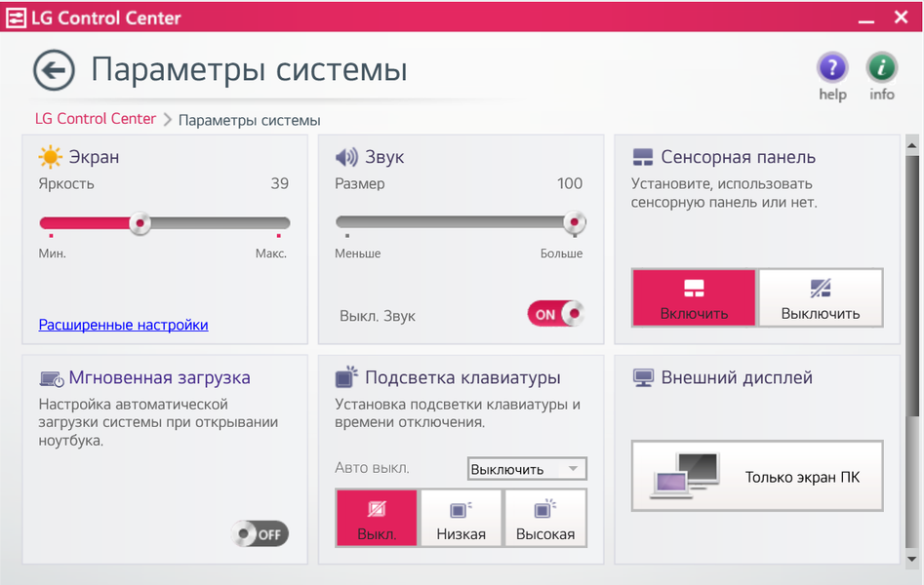The image size is (924, 585).
Task: Click the sun icon next to Экран
Action: [50, 157]
